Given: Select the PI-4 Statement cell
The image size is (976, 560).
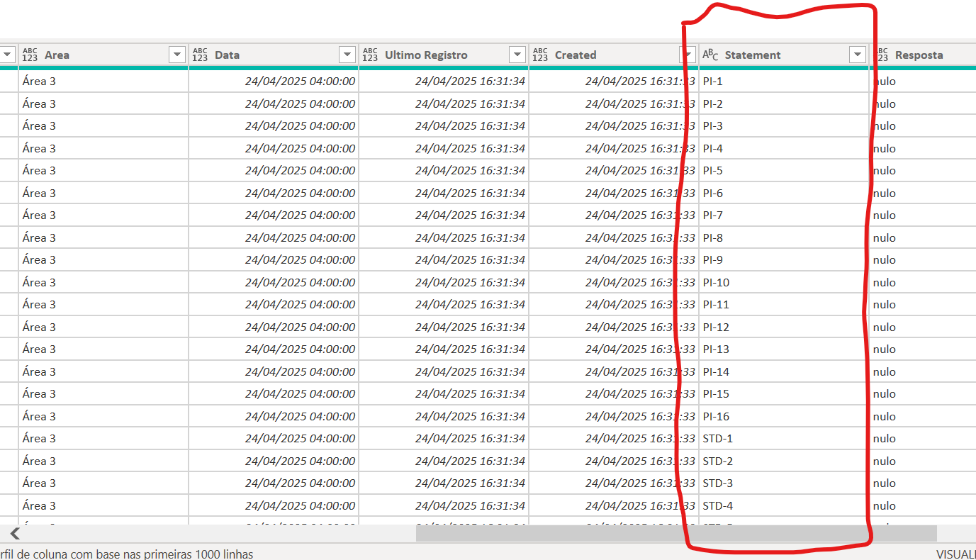Looking at the screenshot, I should (784, 148).
